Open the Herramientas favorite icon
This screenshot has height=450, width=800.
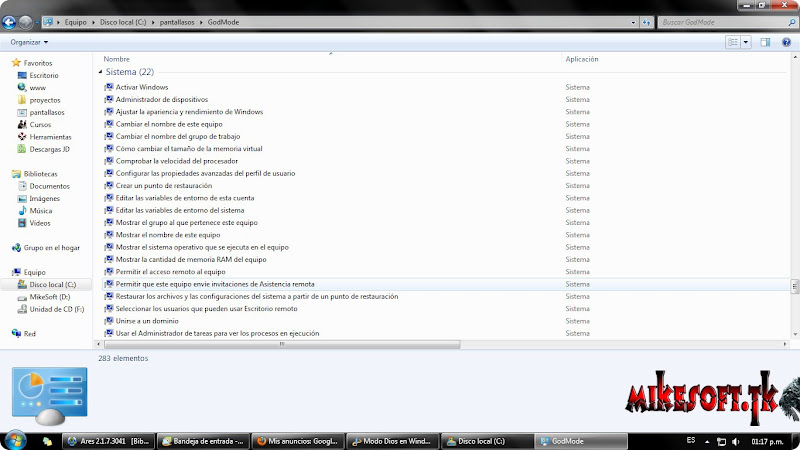tap(22, 137)
